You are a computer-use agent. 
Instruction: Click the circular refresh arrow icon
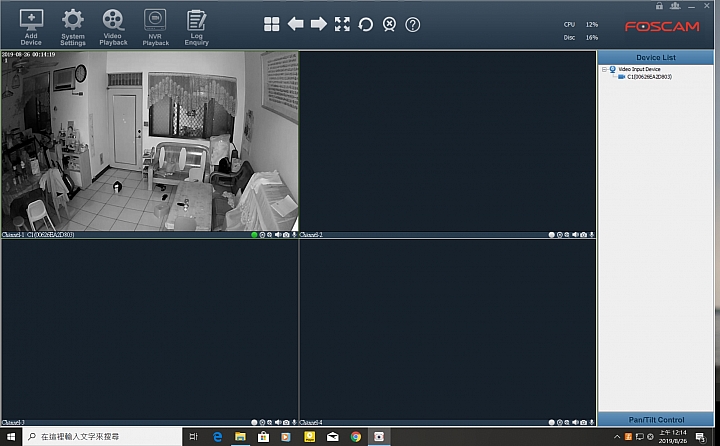pos(366,24)
